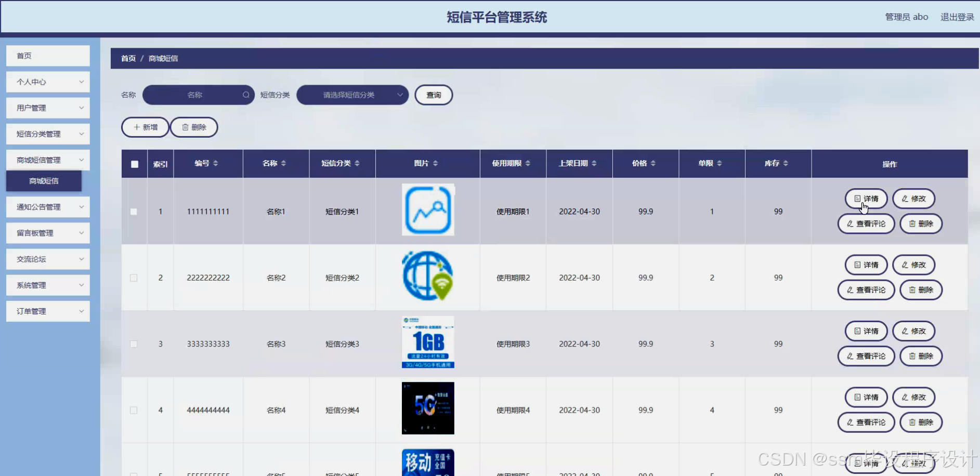Expand 个人中心 sidebar menu
The width and height of the screenshot is (980, 476).
48,82
